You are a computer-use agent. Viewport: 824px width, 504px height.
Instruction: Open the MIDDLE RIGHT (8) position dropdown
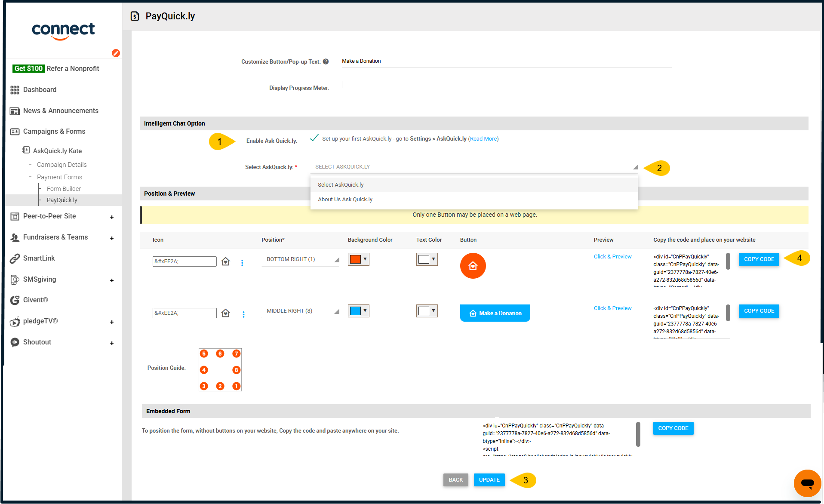[301, 311]
